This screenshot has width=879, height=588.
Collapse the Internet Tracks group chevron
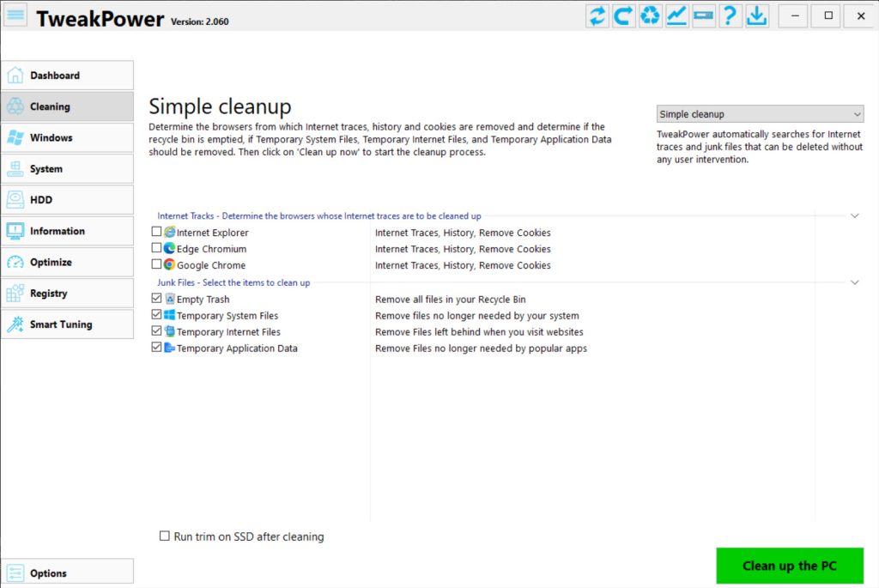click(x=855, y=215)
